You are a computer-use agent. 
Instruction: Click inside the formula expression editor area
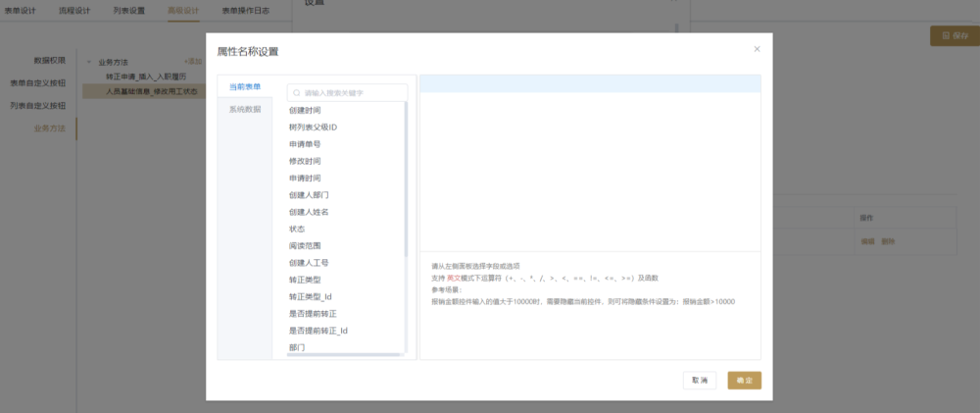tap(590, 167)
